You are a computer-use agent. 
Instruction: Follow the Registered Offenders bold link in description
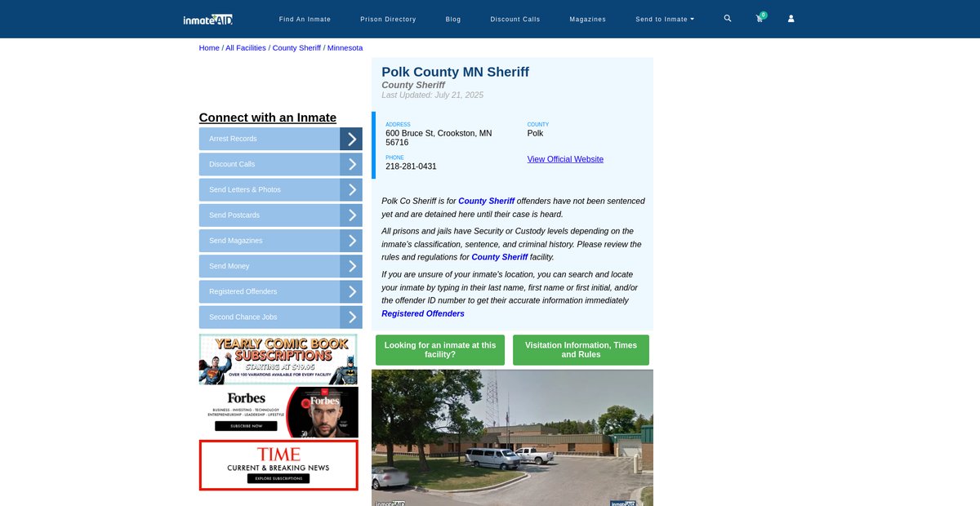(x=423, y=313)
